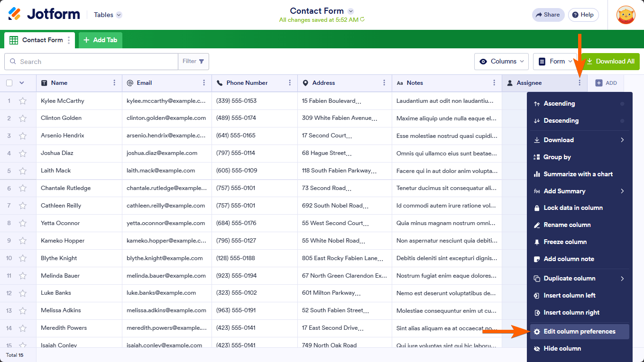Click the star icon for Kylee McCarthy
The image size is (644, 362).
pos(22,100)
